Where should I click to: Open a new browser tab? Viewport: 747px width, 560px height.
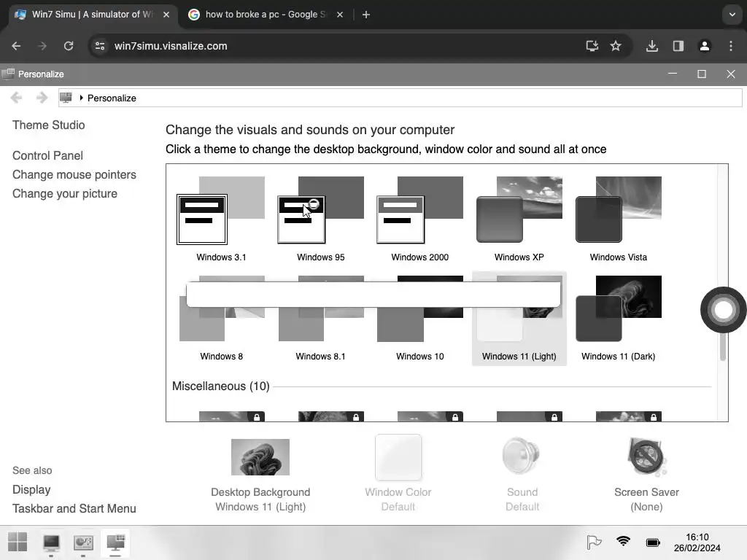click(x=366, y=15)
